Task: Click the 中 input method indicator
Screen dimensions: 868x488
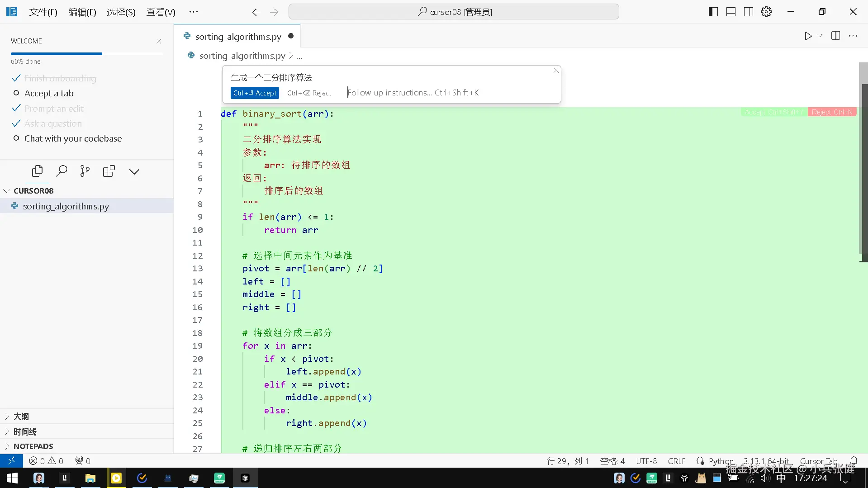Action: [781, 478]
